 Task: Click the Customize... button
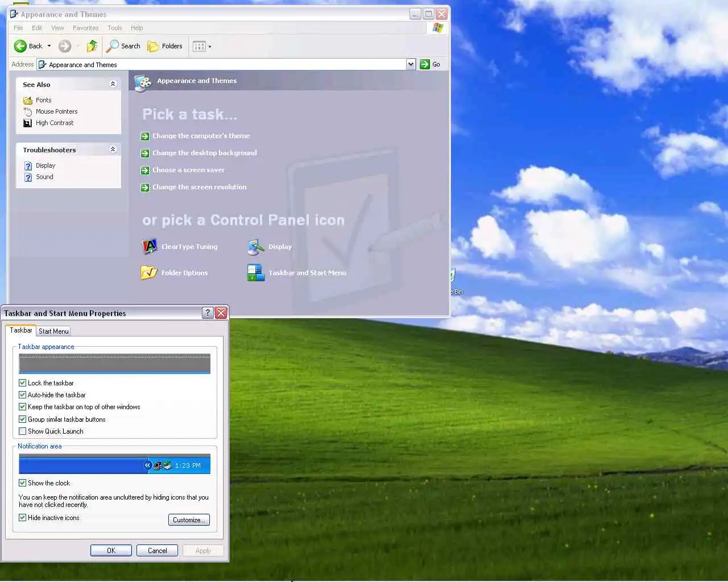tap(189, 520)
